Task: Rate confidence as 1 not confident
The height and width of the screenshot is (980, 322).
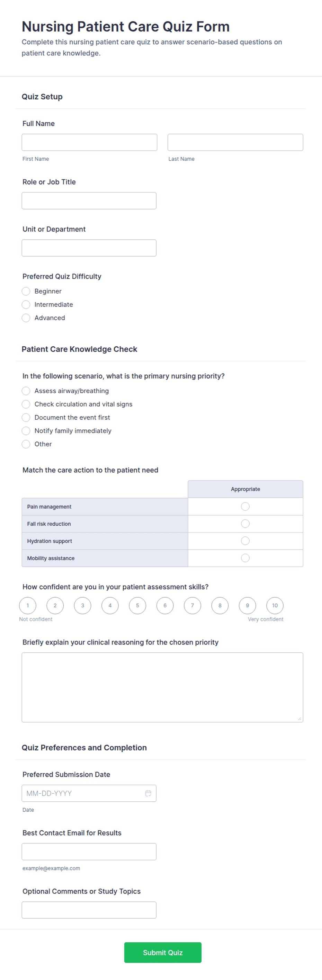Action: click(x=28, y=605)
